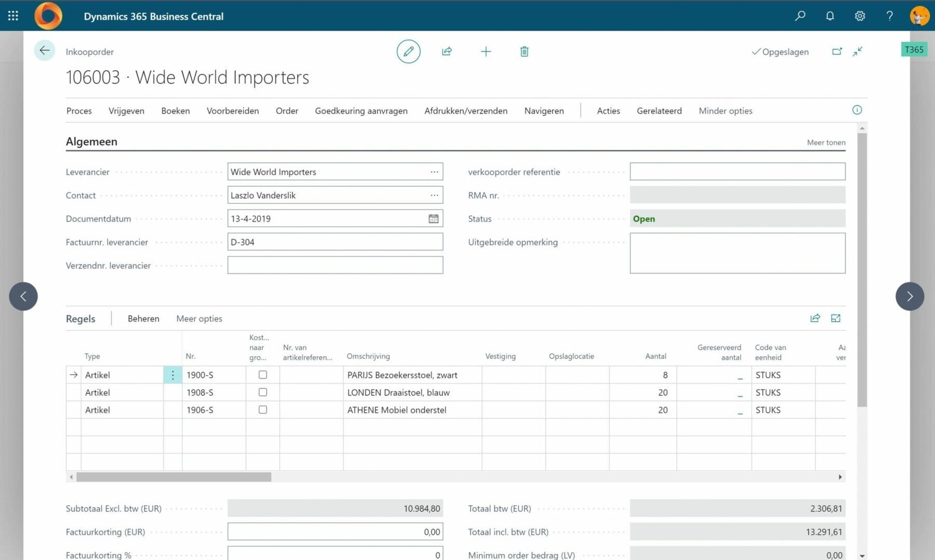Click the pencil edit icon
The image size is (935, 560).
[409, 52]
